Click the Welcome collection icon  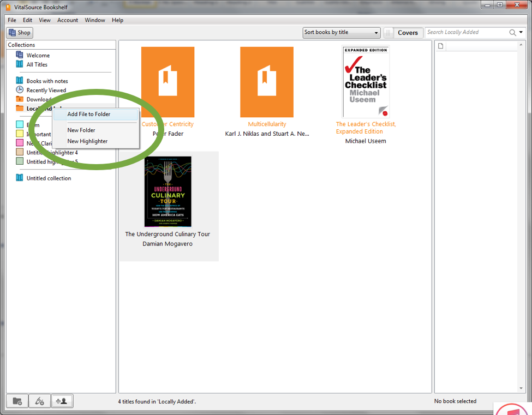click(x=20, y=55)
